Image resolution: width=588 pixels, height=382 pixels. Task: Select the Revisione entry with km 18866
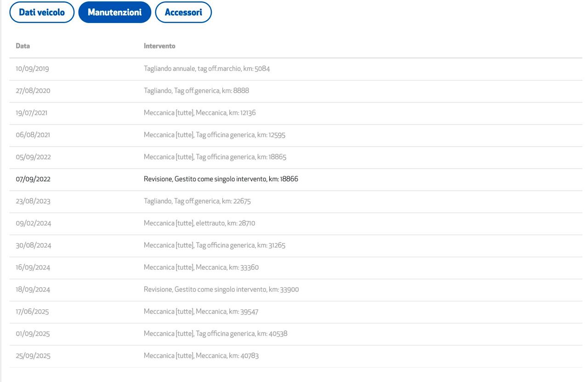point(220,179)
